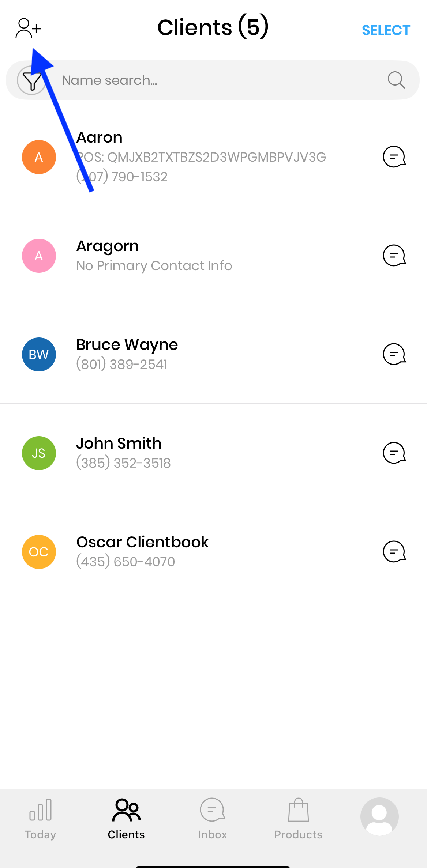
Task: Open message chat with Aaron
Action: tap(394, 157)
